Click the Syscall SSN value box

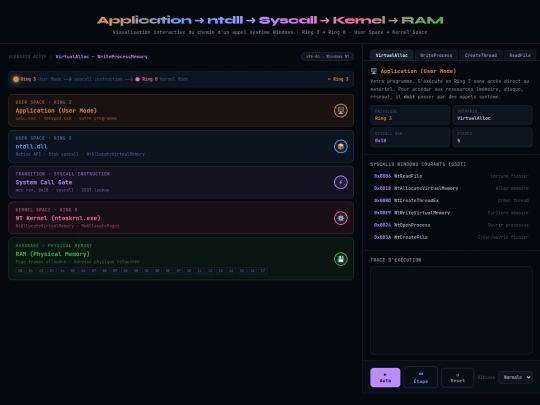(410, 137)
